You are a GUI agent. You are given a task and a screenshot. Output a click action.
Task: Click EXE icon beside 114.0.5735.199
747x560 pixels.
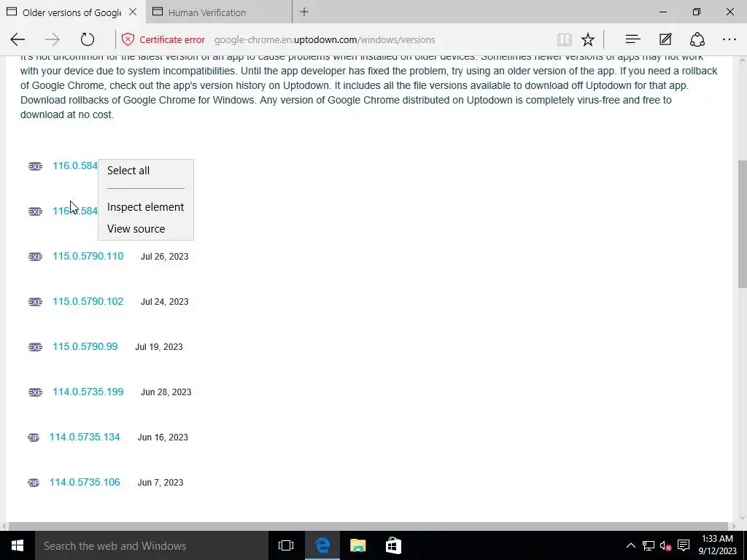click(35, 392)
